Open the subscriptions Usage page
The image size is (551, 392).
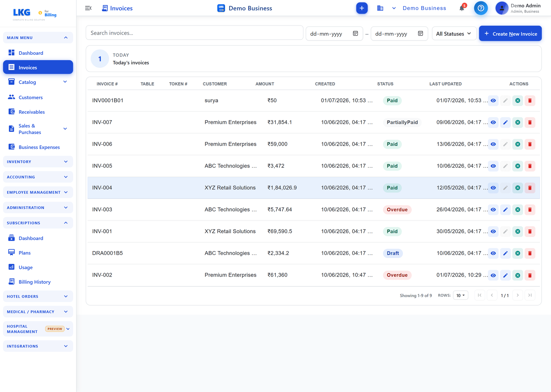click(38, 267)
